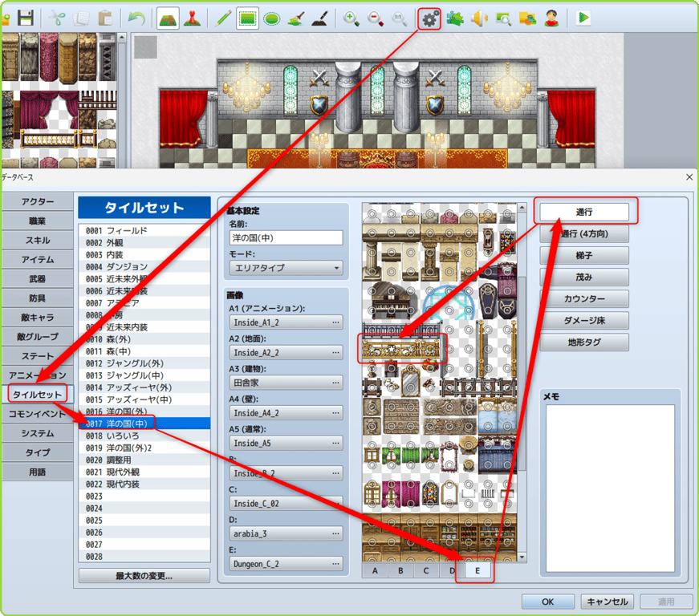Switch to tile sheet tab C
Viewport: 699px width, 616px height.
click(x=426, y=570)
